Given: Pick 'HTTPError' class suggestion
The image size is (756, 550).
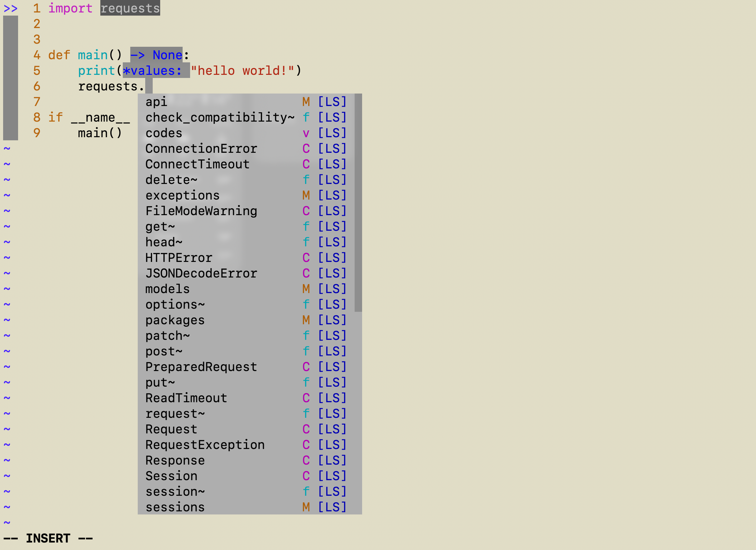Looking at the screenshot, I should click(x=246, y=258).
